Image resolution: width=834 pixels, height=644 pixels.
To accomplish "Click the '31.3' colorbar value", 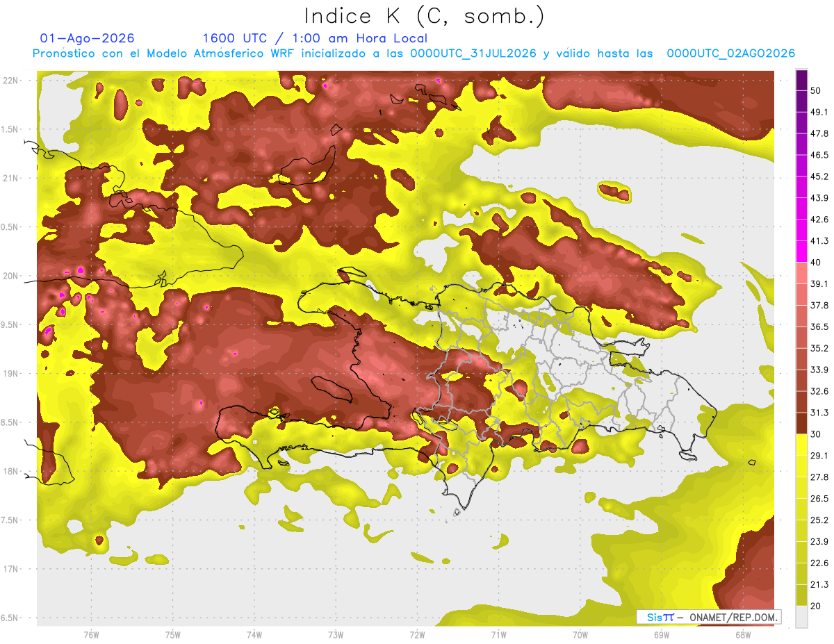I will click(x=819, y=413).
